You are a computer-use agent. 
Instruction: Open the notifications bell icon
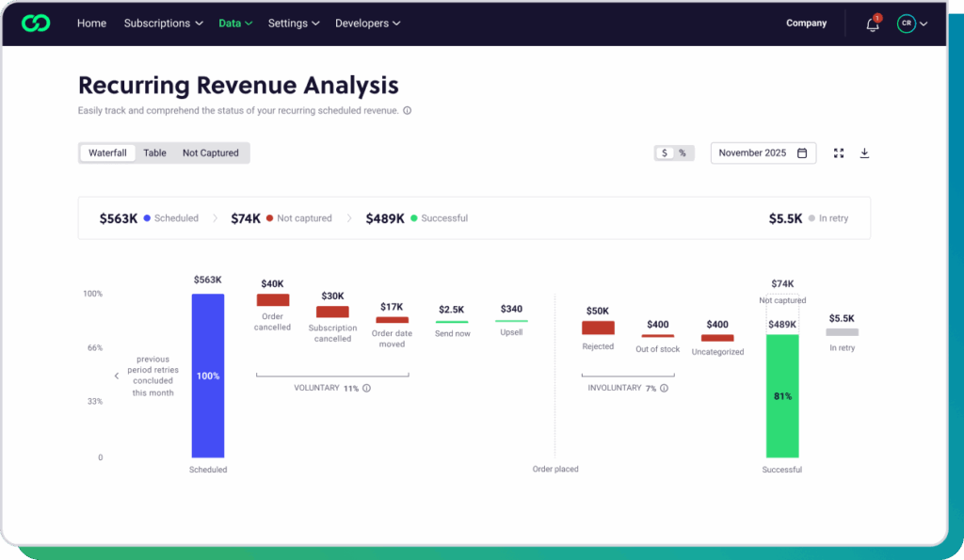pos(873,24)
